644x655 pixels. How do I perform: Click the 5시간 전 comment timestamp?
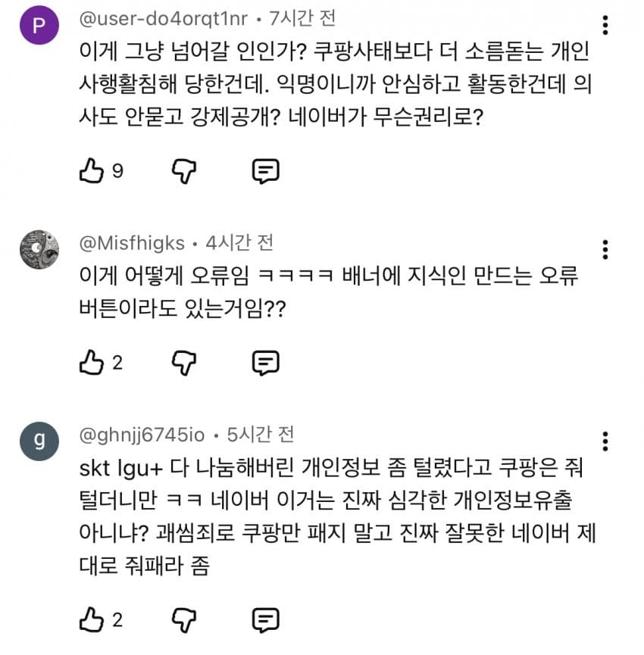pos(260,434)
